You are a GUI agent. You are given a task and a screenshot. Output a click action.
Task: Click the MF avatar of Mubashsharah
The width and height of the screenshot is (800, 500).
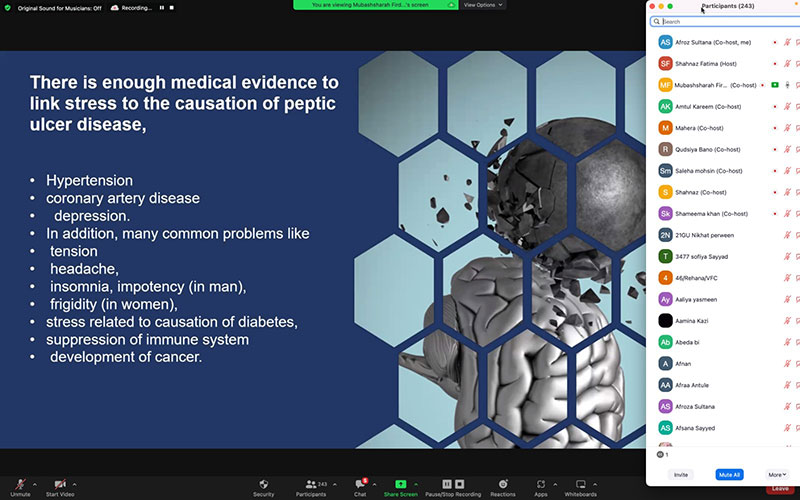pos(665,85)
